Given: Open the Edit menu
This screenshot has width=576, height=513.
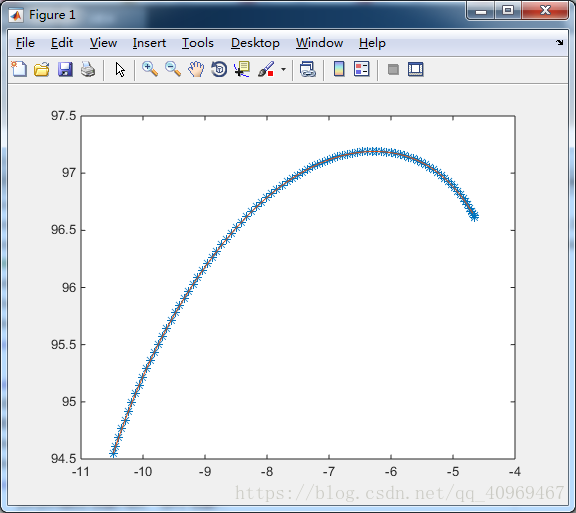Looking at the screenshot, I should (62, 43).
